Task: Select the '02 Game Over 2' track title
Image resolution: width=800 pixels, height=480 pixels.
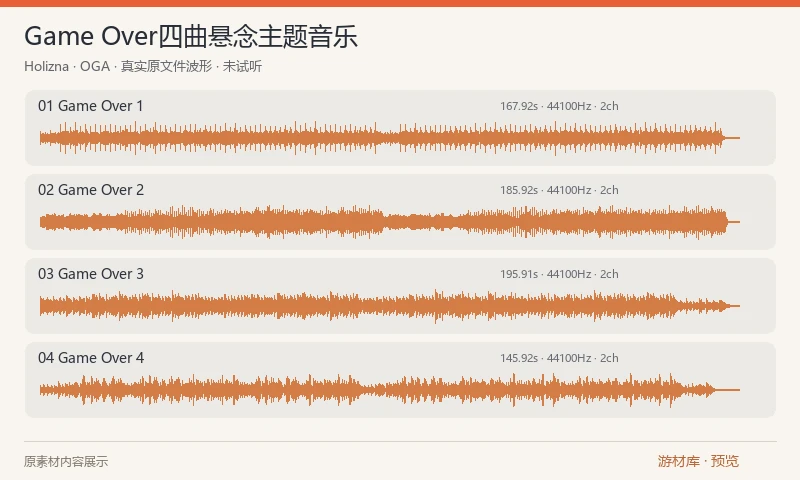Action: click(91, 190)
